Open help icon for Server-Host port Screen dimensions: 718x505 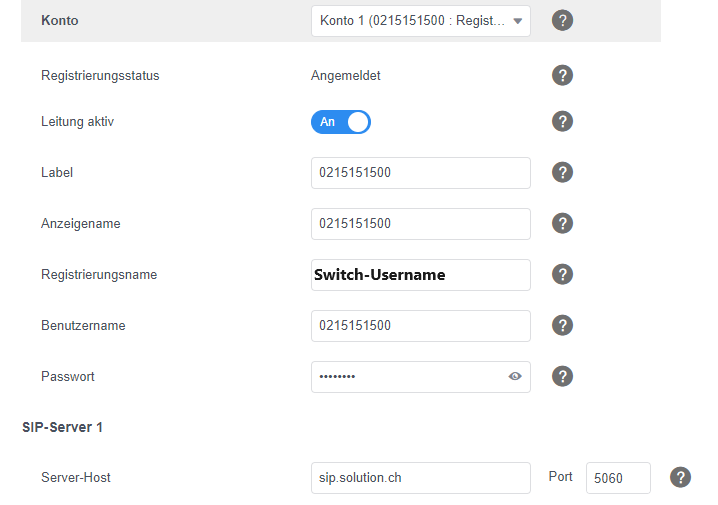680,478
